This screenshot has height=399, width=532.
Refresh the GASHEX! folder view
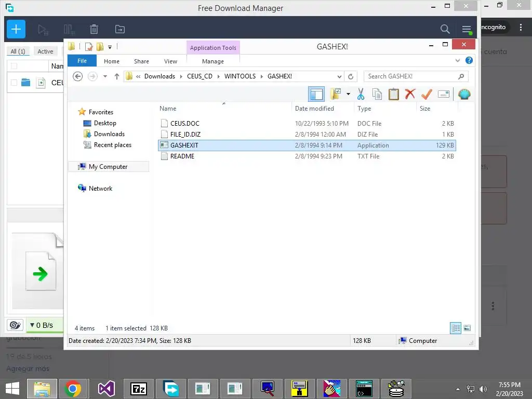point(351,76)
